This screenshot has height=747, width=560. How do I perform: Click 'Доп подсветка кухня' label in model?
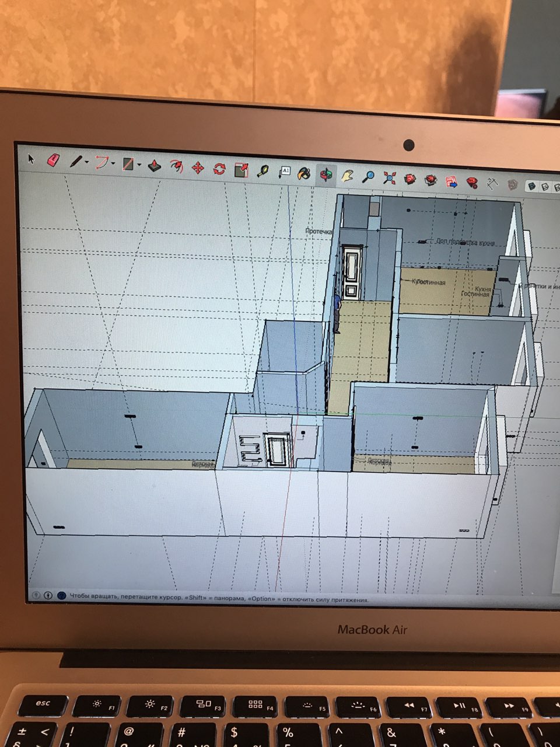[x=466, y=242]
